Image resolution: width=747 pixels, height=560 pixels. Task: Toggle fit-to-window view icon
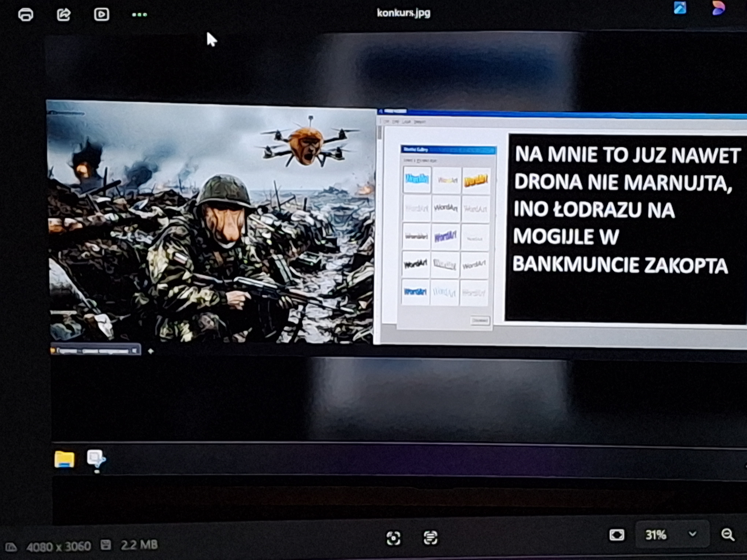coord(617,535)
